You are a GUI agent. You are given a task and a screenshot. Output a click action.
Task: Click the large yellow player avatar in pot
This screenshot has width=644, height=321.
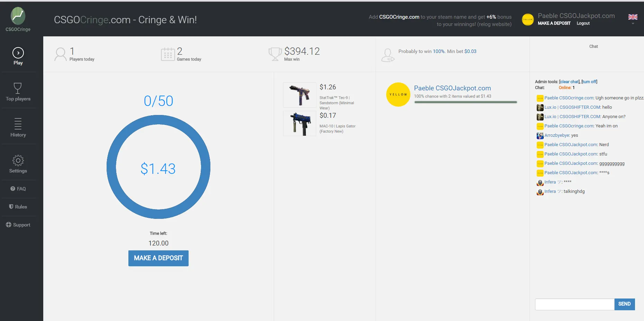coord(398,95)
